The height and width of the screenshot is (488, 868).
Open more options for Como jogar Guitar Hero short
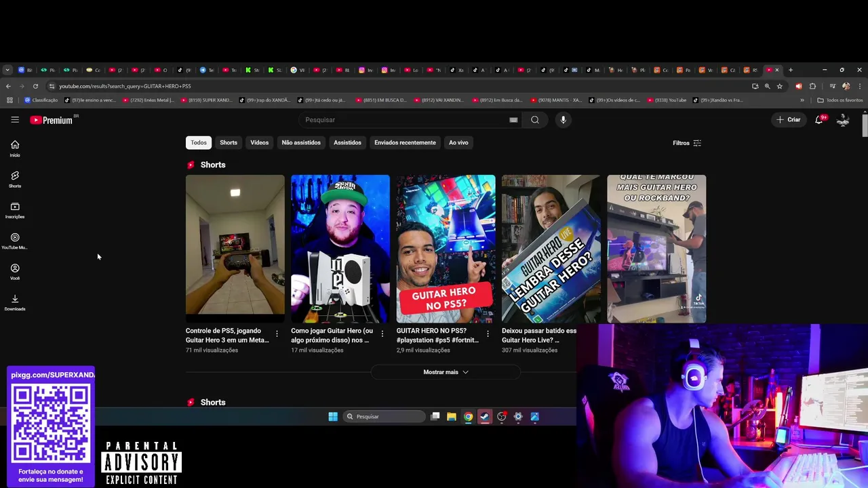click(x=382, y=333)
